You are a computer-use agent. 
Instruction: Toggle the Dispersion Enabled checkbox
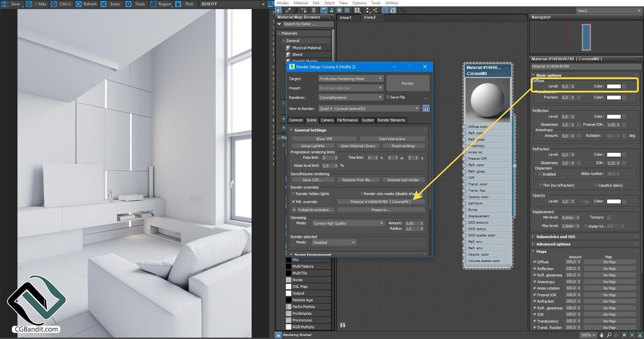(x=540, y=174)
